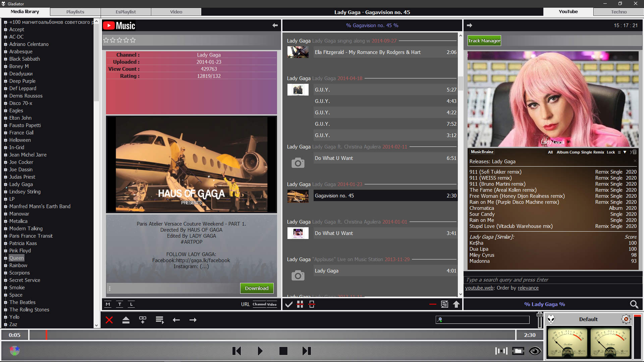This screenshot has height=362, width=644.
Task: Expand the Pink Floyd tree item
Action: pyautogui.click(x=5, y=251)
